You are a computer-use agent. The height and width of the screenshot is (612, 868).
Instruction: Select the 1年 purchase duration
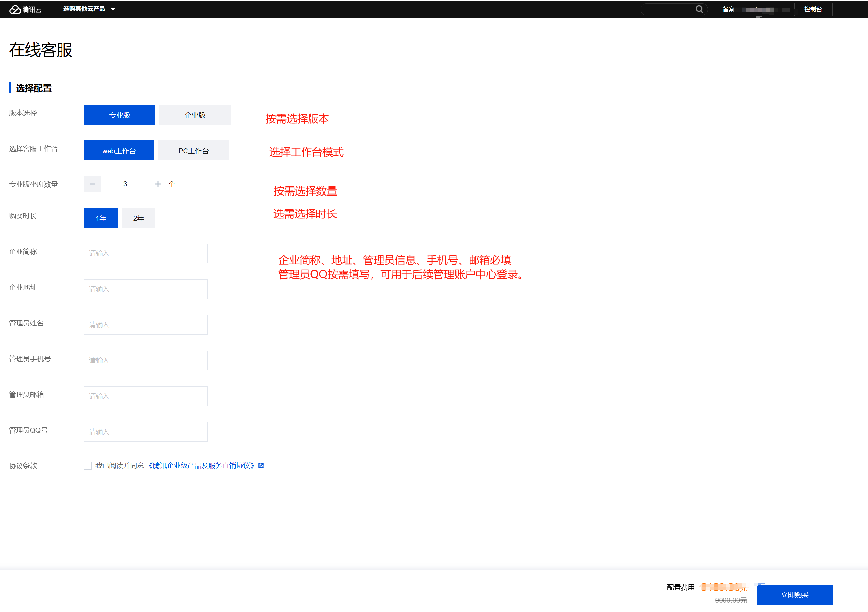coord(101,218)
